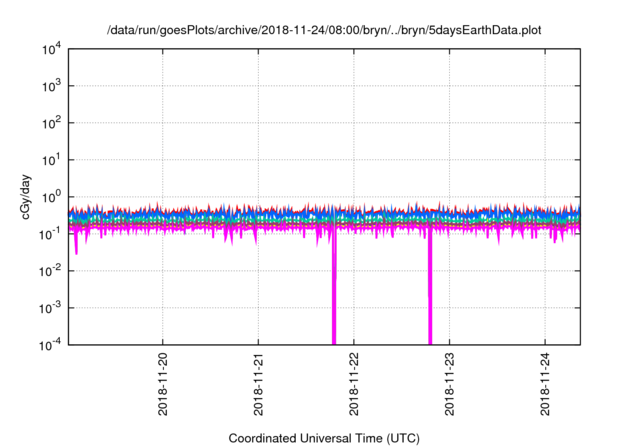Click the 10^-4 y-axis label

click(x=51, y=345)
